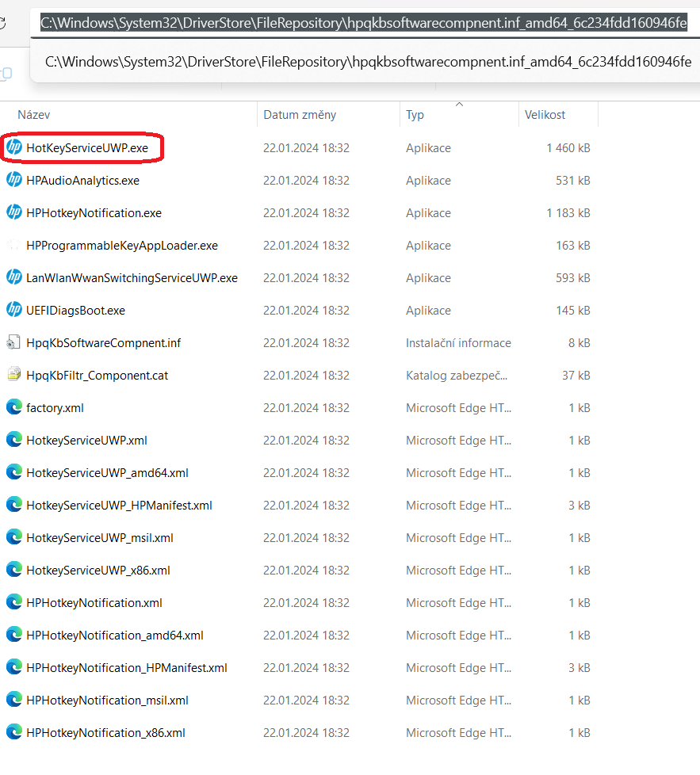
Task: Click the HPHotkeyNotification.exe HP logo icon
Action: point(13,212)
